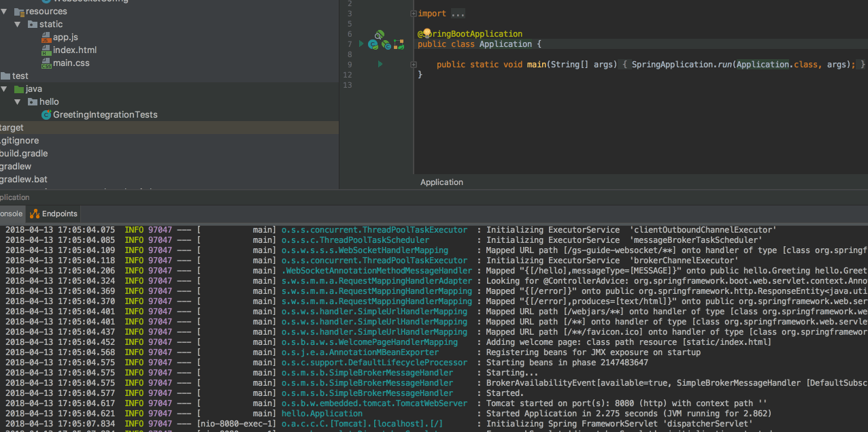Click the run arrow beside class Application
The width and height of the screenshot is (868, 432).
coord(362,44)
